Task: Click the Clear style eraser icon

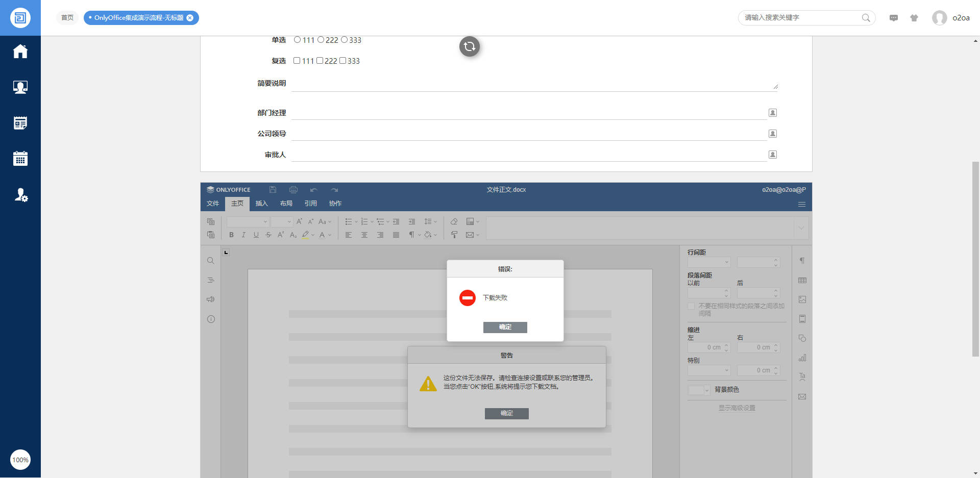Action: click(454, 221)
